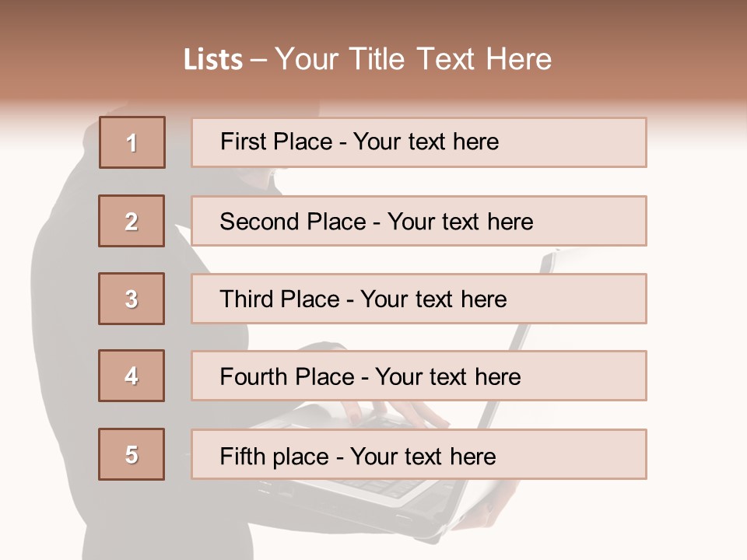Select the "Fourth Place - Your text here" bar
The image size is (747, 560).
(419, 376)
